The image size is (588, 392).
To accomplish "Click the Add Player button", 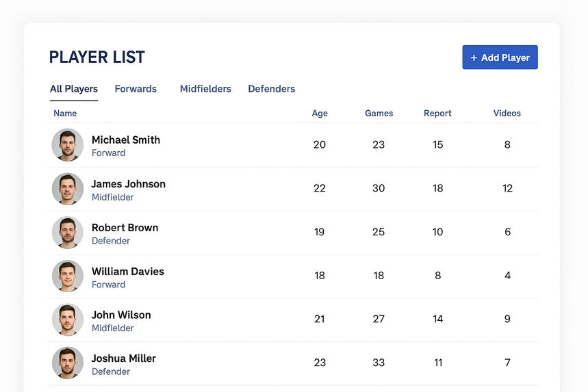I will [x=500, y=57].
